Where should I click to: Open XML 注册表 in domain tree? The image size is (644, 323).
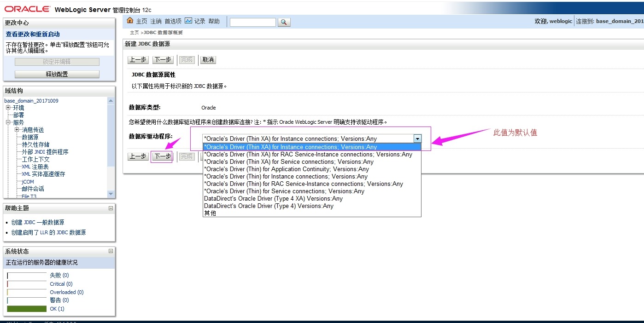tap(35, 167)
